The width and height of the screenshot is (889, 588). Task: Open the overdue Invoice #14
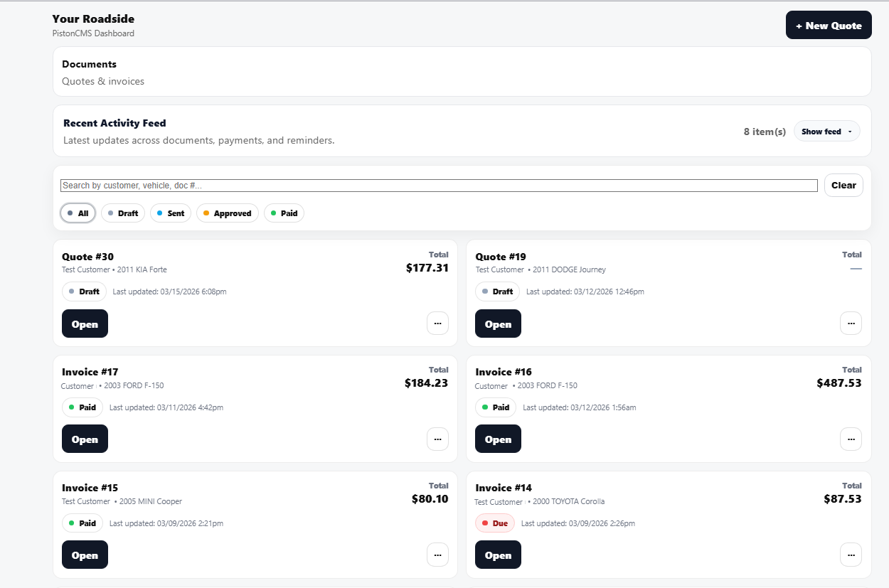(x=498, y=555)
